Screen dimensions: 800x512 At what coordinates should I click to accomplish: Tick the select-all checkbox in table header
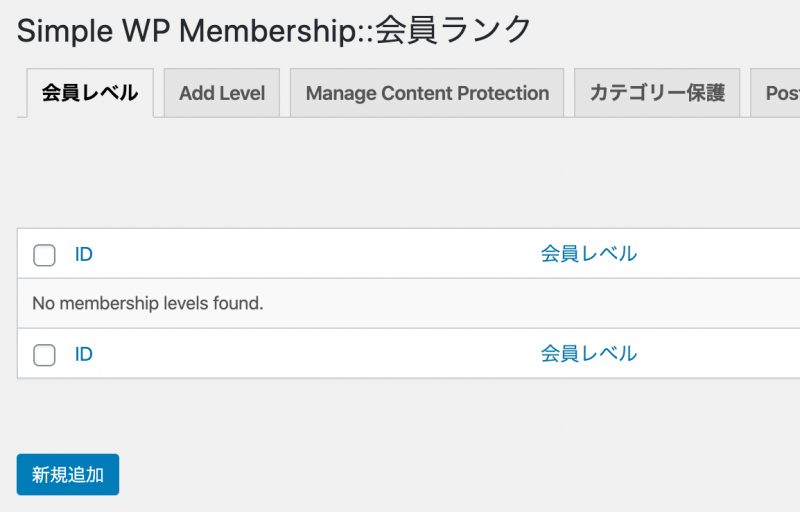44,255
